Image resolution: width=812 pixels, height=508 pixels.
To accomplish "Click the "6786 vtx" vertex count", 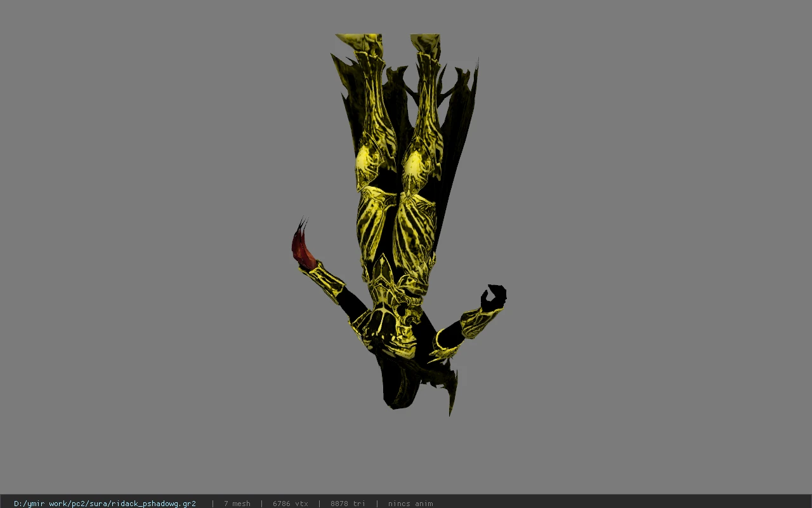I will [x=291, y=504].
